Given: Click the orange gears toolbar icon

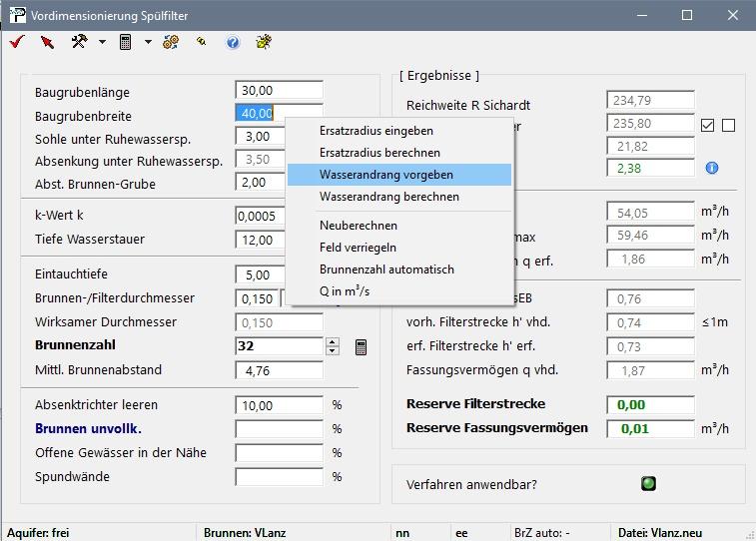Looking at the screenshot, I should click(x=171, y=42).
